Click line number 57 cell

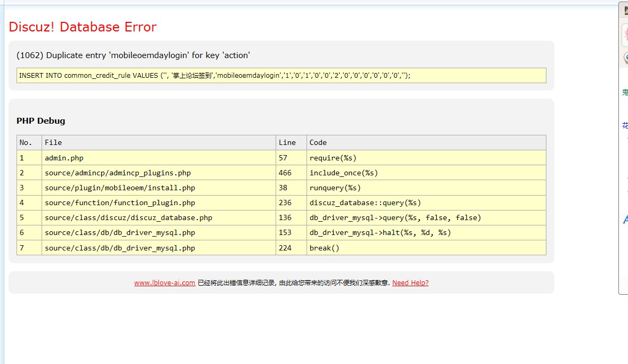(x=291, y=158)
